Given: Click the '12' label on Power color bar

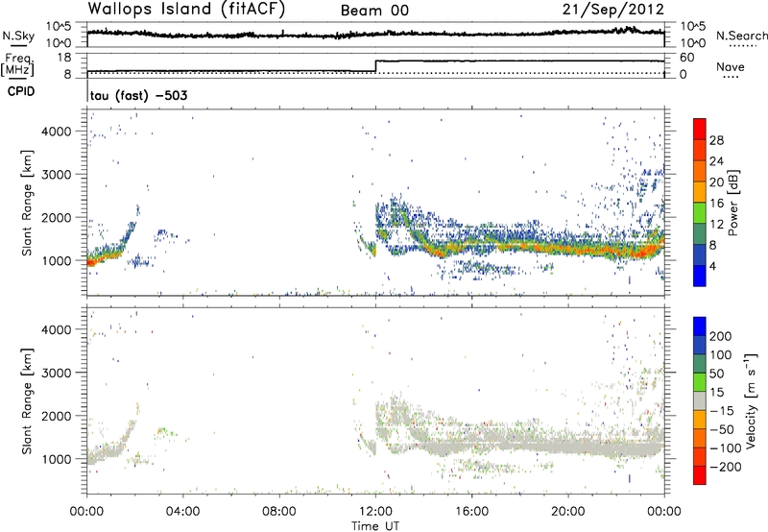Looking at the screenshot, I should pos(716,225).
